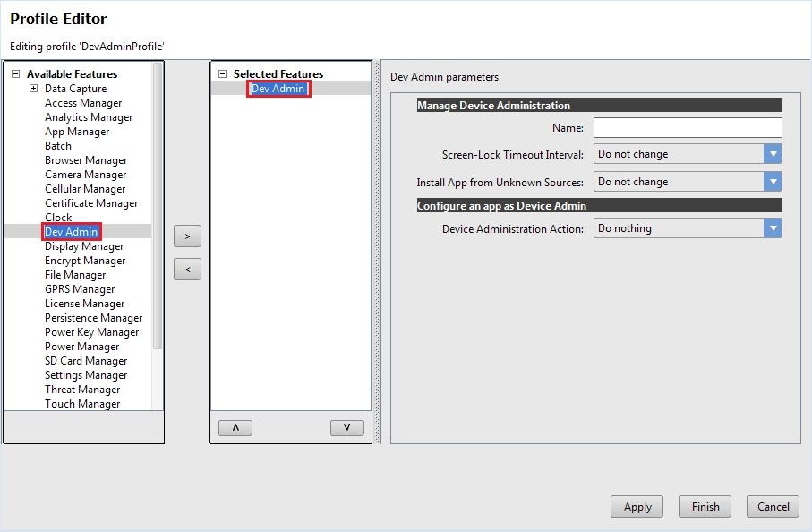Select Access Manager in Available Features

[83, 103]
